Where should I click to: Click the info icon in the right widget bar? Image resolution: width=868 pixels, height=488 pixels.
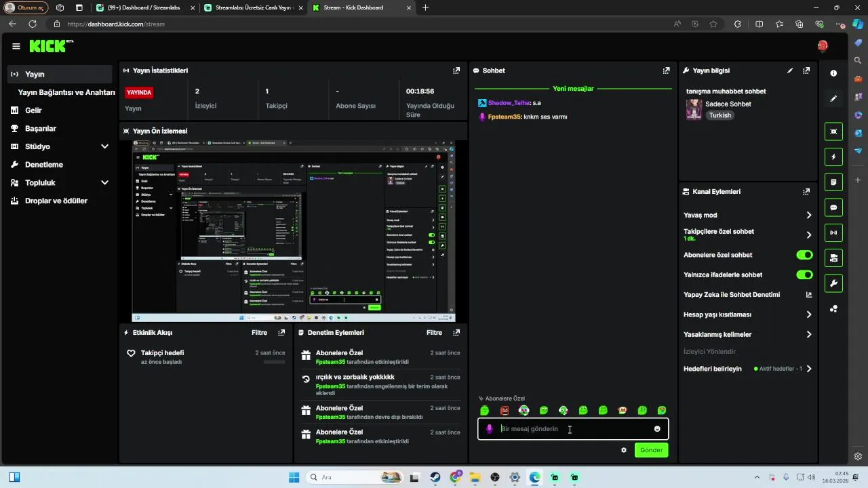[833, 73]
